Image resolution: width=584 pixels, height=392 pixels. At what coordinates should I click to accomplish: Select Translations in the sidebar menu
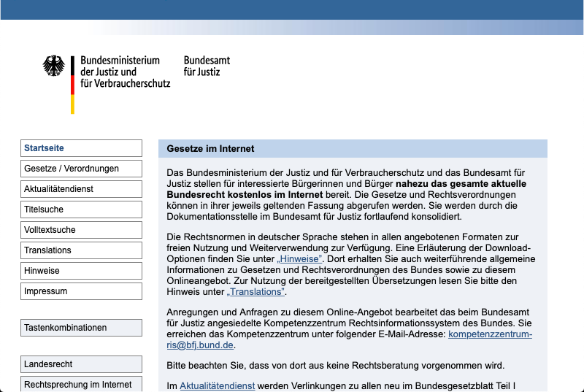(x=81, y=250)
